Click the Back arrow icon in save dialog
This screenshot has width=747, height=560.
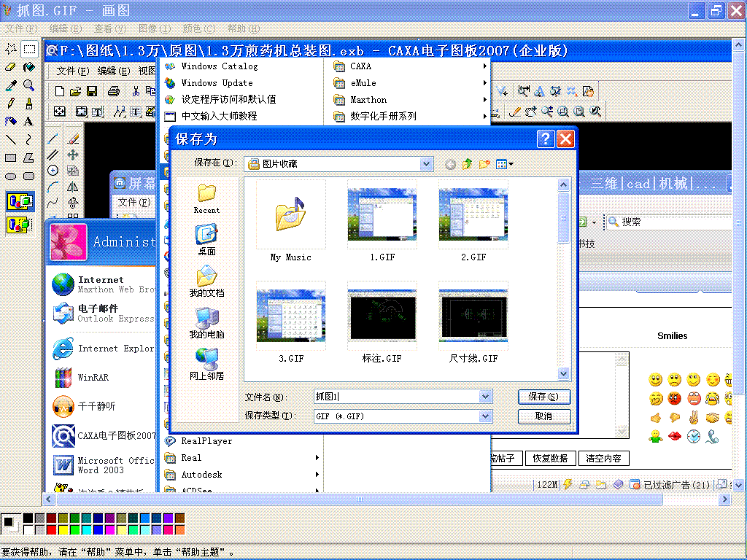[x=450, y=164]
